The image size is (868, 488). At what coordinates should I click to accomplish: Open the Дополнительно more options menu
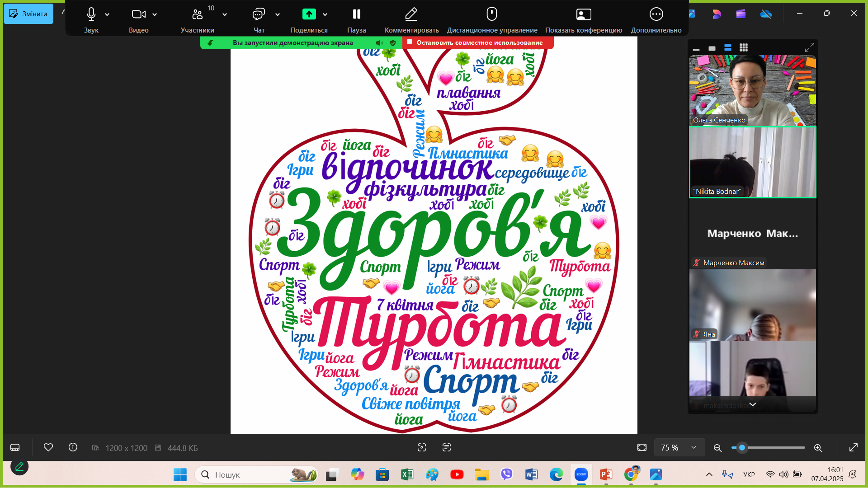(x=656, y=19)
